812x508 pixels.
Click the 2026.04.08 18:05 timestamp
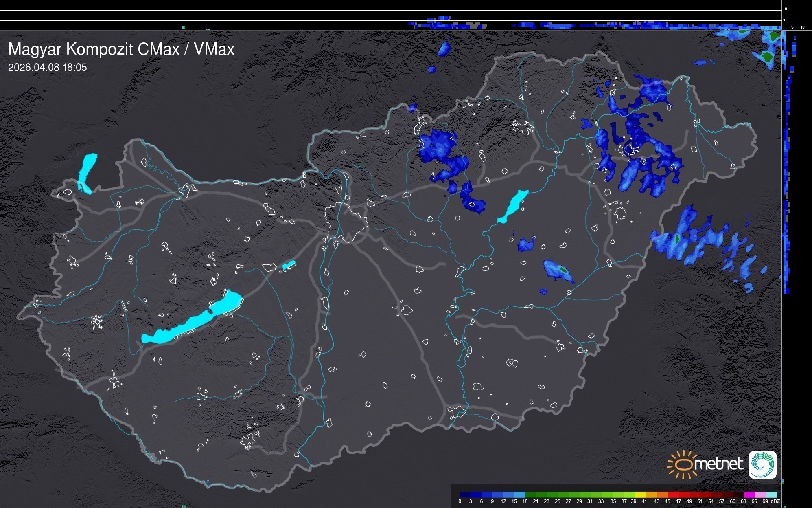(48, 68)
